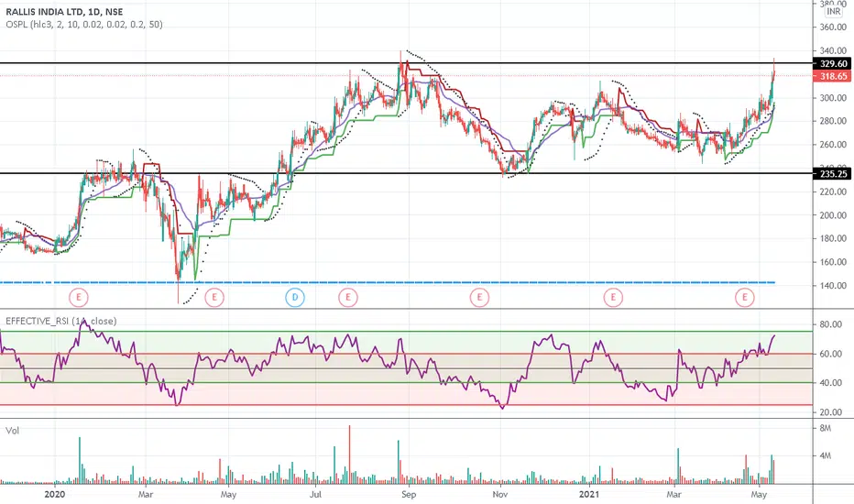Click the 200.00 price scale value
Screen dimensions: 854x504
tap(833, 215)
